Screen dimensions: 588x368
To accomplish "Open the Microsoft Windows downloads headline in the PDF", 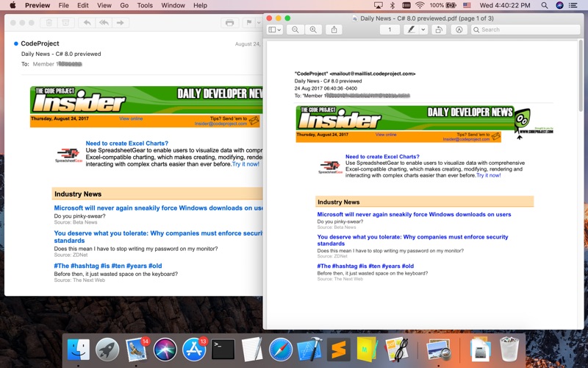I will pyautogui.click(x=414, y=214).
